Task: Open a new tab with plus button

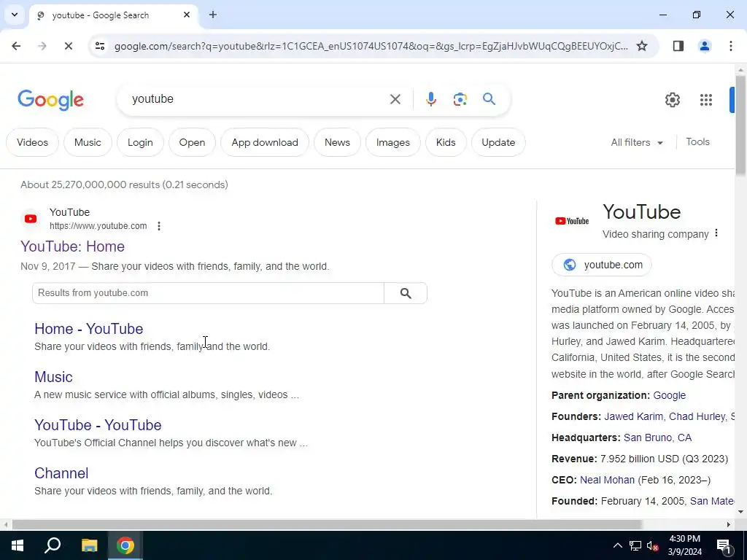Action: (213, 15)
